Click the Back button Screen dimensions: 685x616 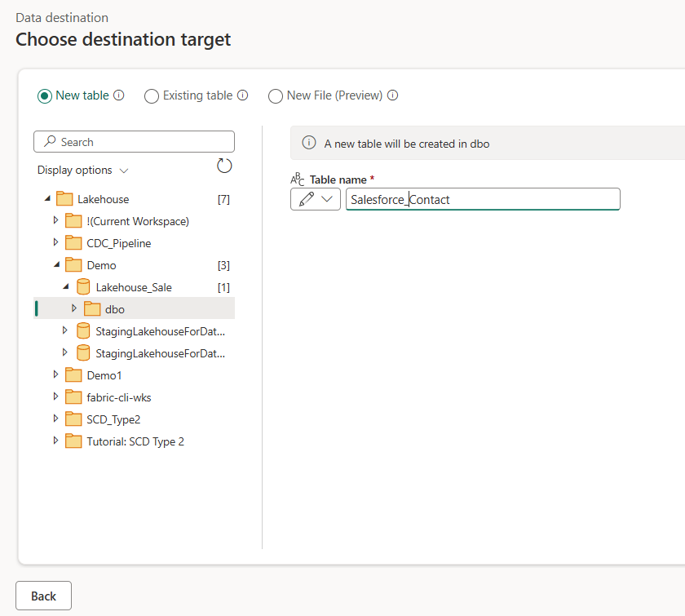tap(44, 596)
